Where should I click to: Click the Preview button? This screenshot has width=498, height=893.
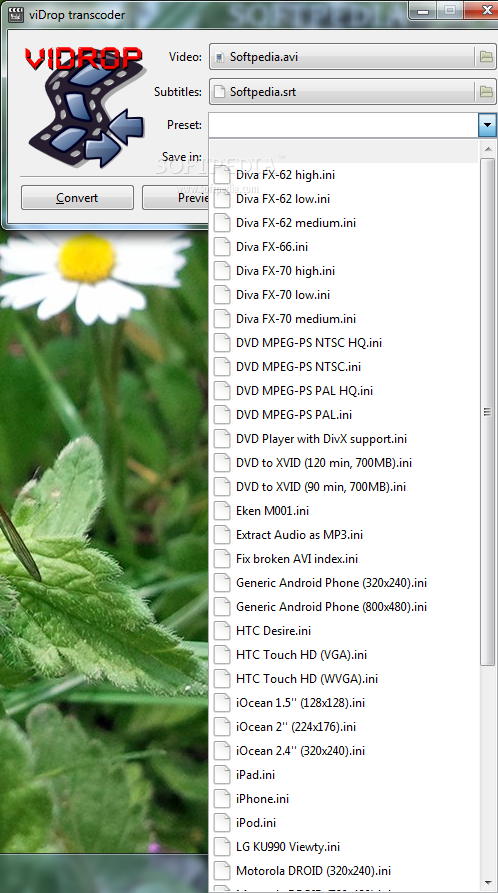pyautogui.click(x=175, y=198)
